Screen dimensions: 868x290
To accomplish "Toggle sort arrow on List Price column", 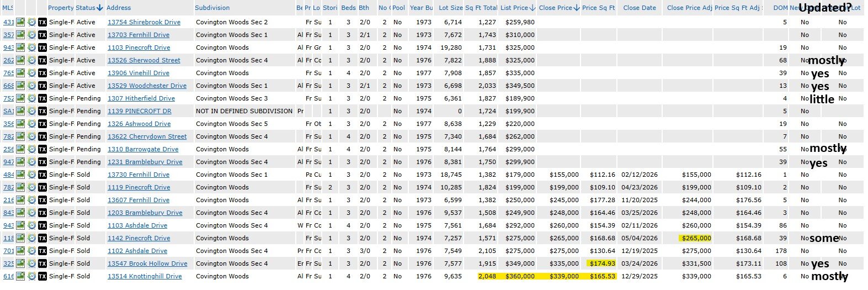I will coord(532,8).
